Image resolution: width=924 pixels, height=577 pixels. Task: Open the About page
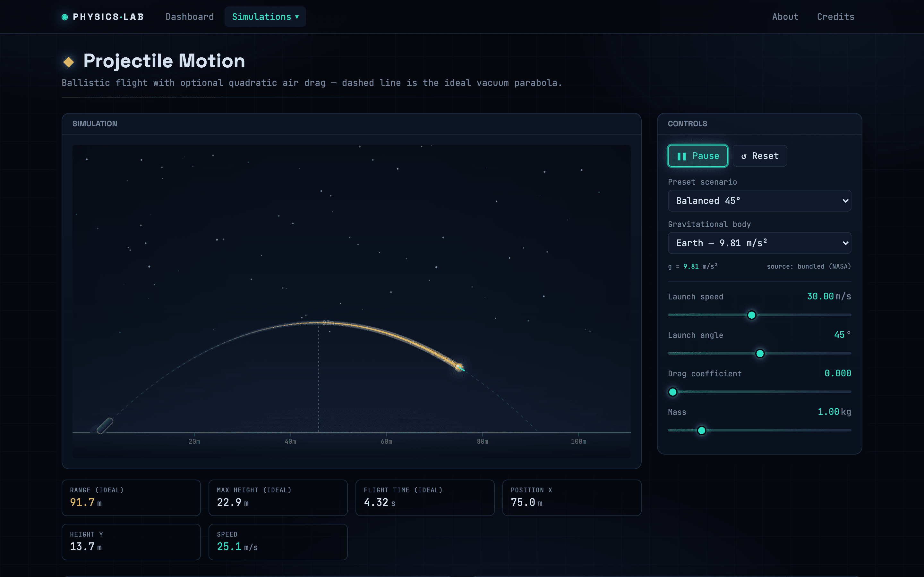click(785, 17)
